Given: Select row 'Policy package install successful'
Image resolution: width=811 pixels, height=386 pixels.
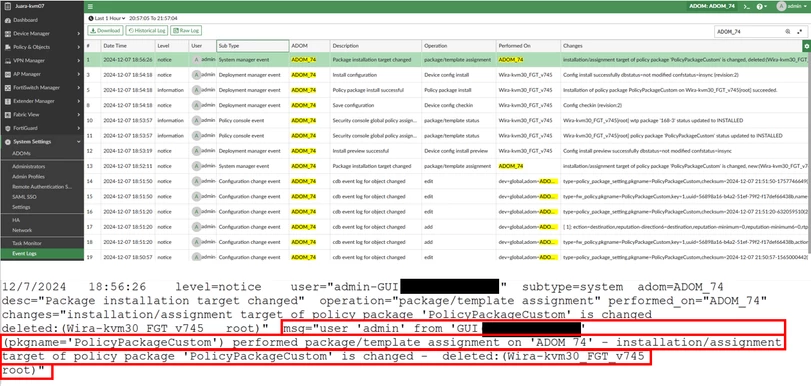Looking at the screenshot, I should click(x=447, y=90).
